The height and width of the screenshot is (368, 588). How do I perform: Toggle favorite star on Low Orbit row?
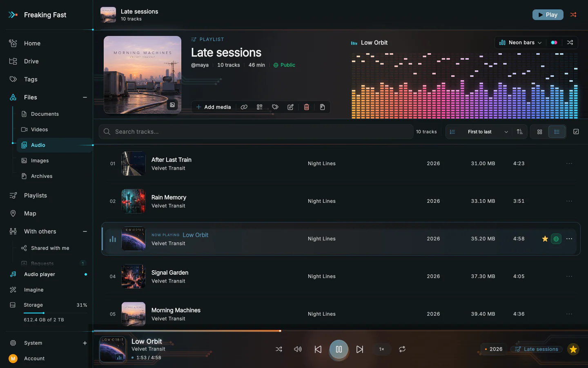click(545, 239)
